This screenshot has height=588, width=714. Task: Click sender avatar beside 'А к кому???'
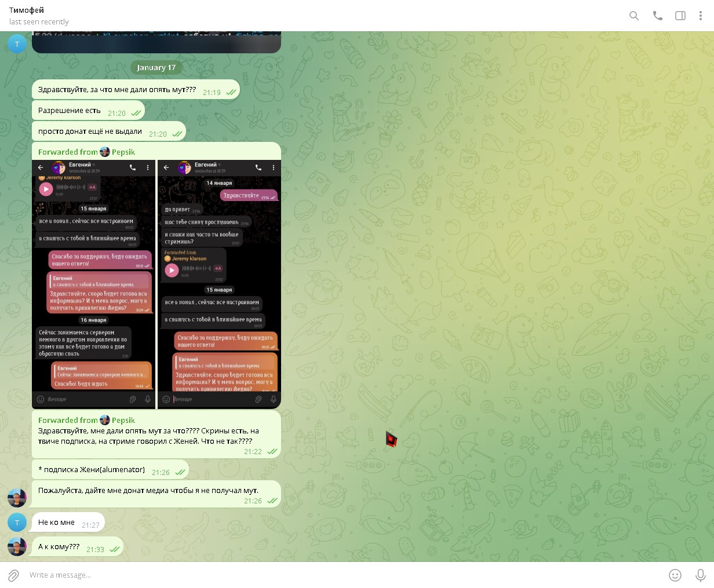[17, 546]
